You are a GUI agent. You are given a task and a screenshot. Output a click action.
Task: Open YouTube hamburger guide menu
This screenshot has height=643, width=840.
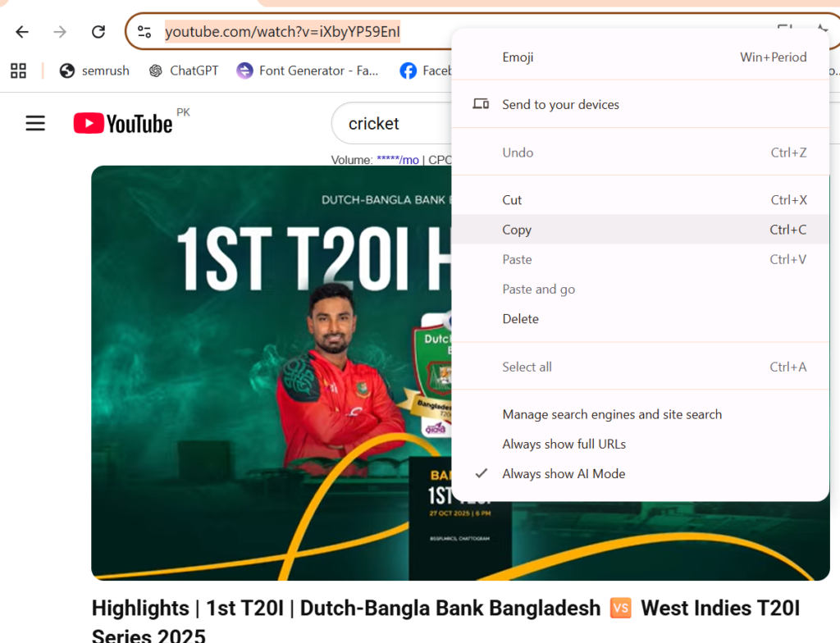tap(35, 123)
